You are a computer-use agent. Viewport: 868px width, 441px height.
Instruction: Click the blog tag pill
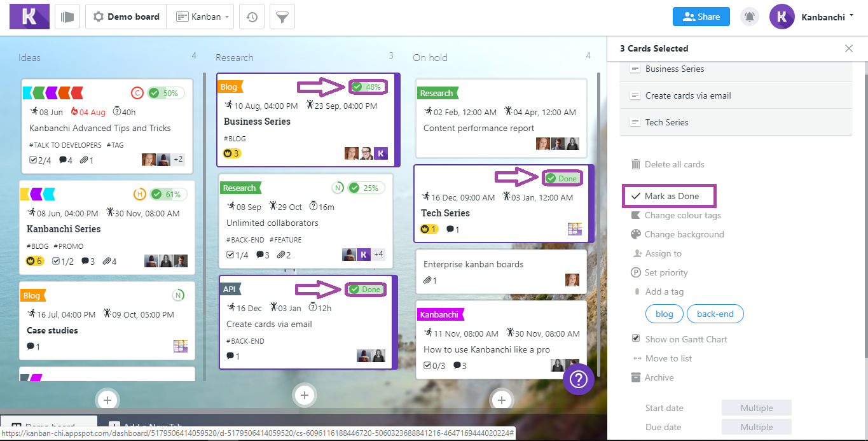click(664, 314)
